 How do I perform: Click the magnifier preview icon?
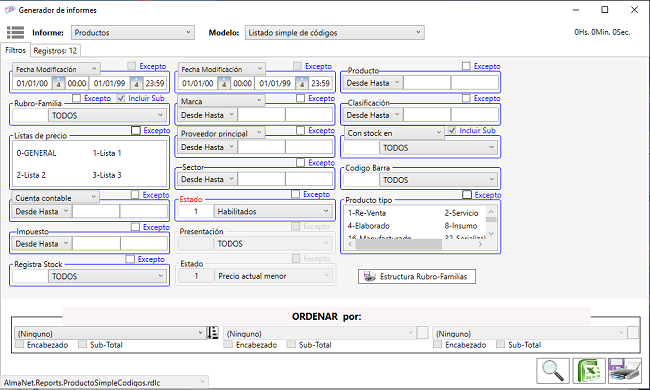click(553, 371)
